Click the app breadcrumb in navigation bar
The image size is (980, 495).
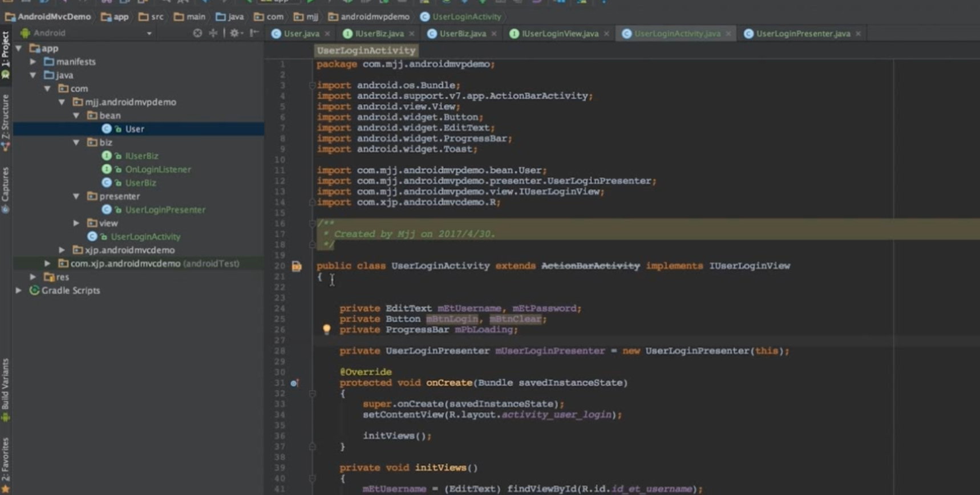(115, 17)
